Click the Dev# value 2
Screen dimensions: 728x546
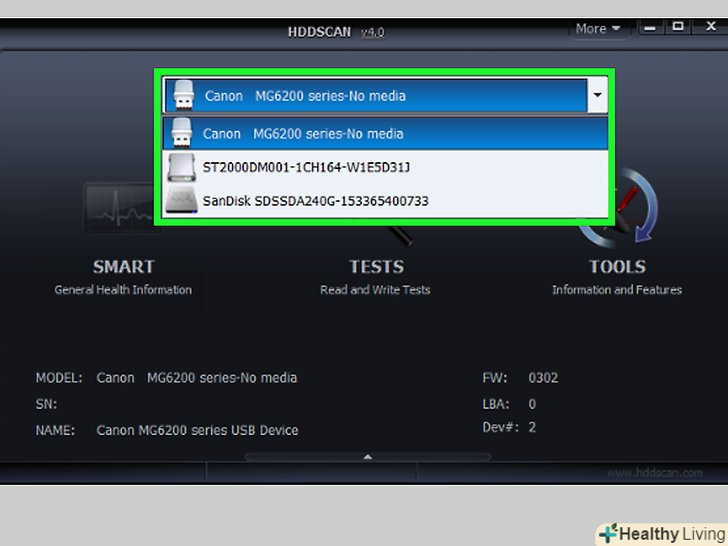click(532, 427)
